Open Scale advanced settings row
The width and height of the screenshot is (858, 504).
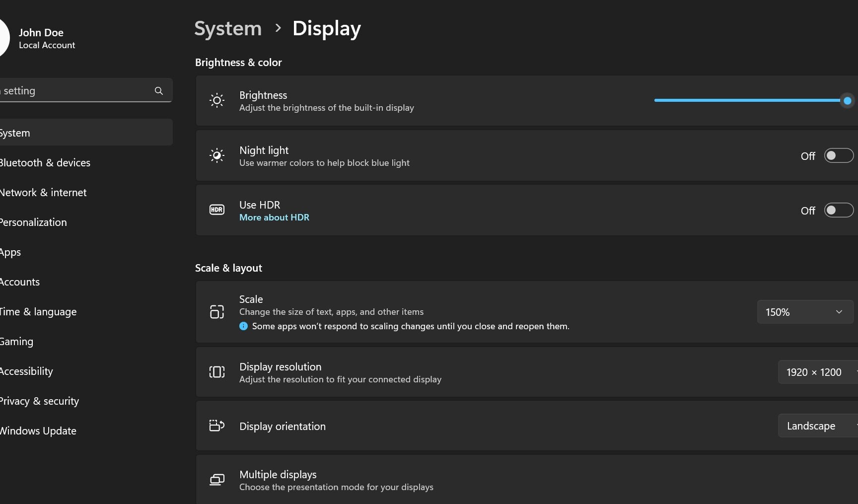(527, 312)
